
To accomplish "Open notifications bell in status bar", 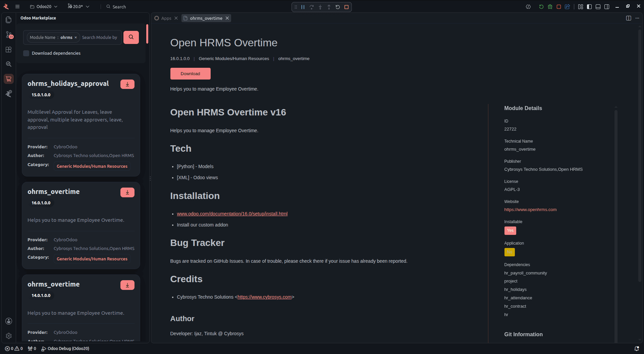I will point(637,349).
